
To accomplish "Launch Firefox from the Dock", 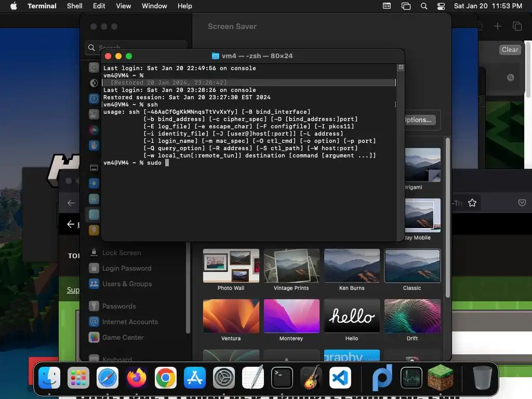I will (137, 378).
